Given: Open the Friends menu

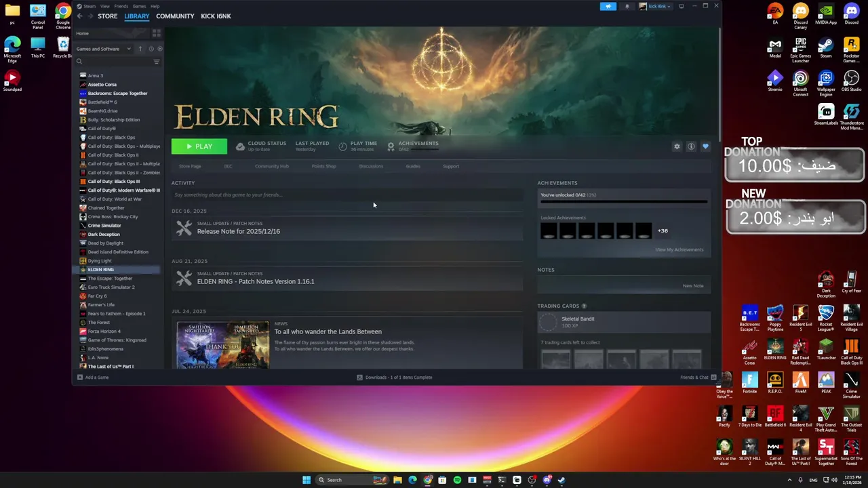Looking at the screenshot, I should coord(121,6).
